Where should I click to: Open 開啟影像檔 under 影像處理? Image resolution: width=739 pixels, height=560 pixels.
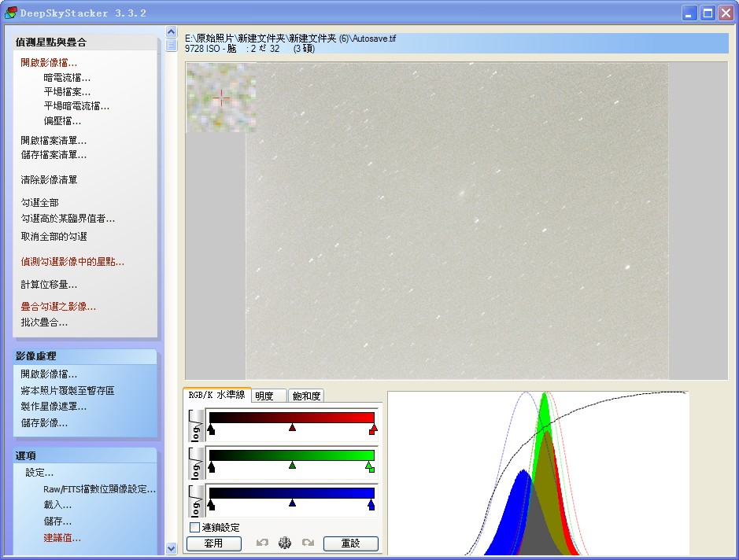pos(49,374)
